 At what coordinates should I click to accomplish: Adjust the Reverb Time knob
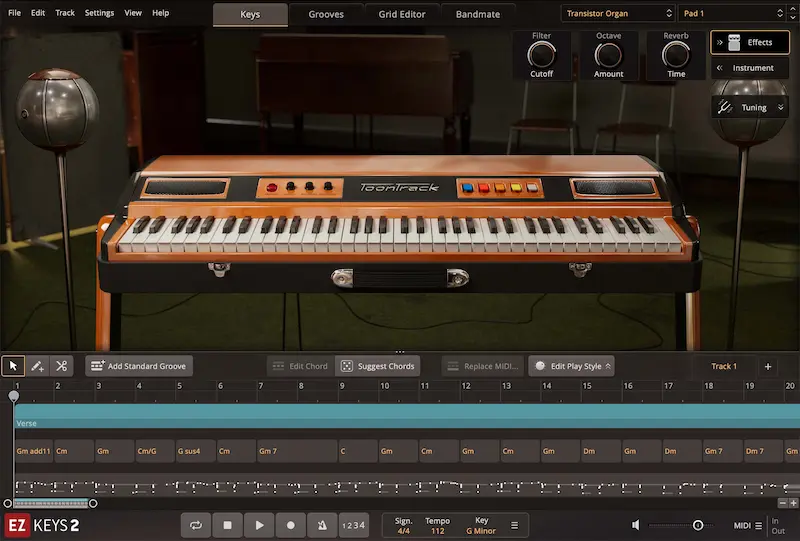pyautogui.click(x=676, y=55)
